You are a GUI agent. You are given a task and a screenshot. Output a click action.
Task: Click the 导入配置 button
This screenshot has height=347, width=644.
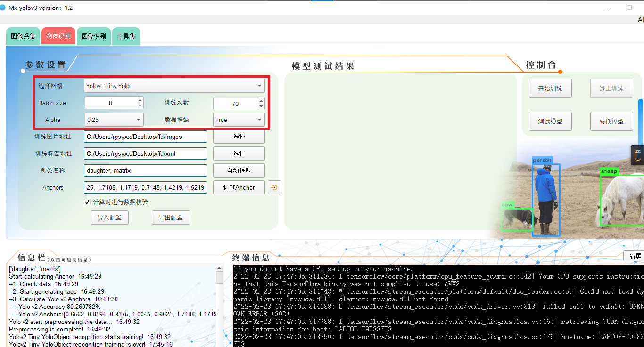109,218
